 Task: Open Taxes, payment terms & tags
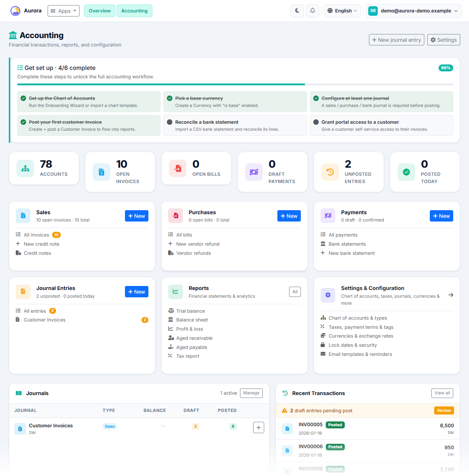click(361, 327)
